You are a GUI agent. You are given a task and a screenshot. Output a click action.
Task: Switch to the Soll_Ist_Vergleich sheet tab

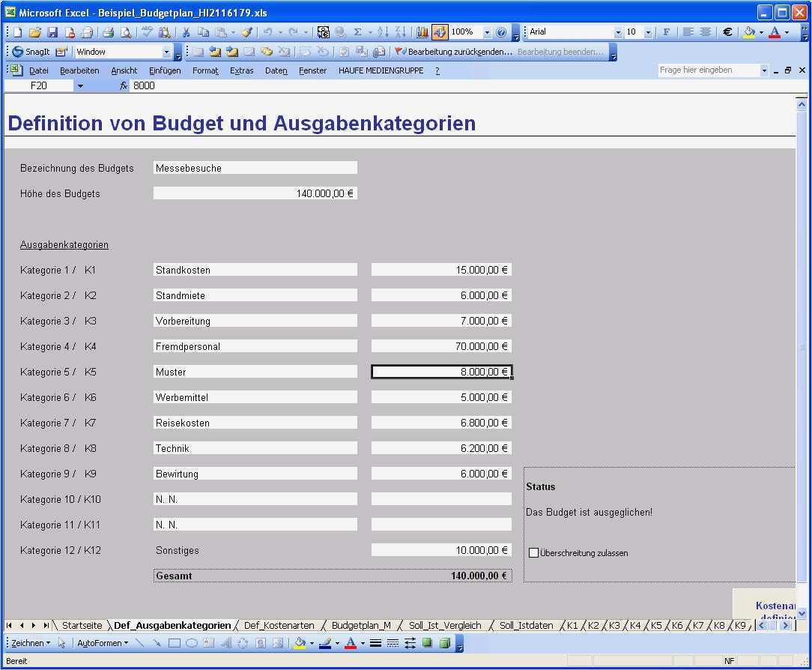445,625
